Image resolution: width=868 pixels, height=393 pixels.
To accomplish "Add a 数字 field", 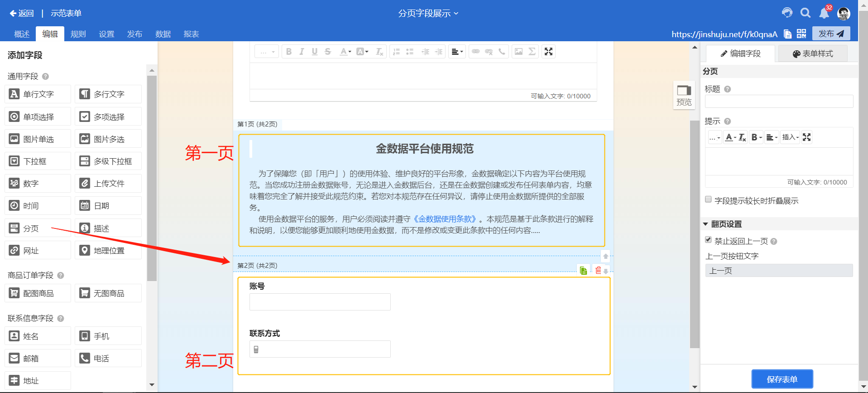I will (38, 183).
